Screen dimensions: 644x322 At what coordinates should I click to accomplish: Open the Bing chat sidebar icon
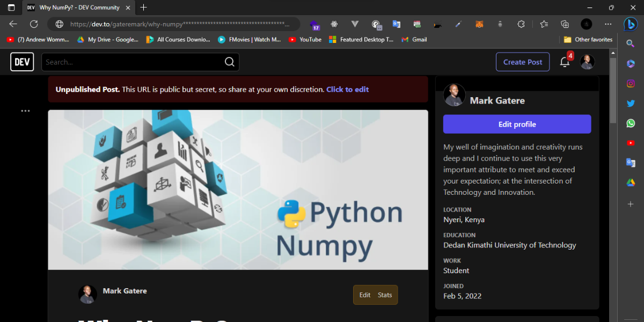click(631, 24)
